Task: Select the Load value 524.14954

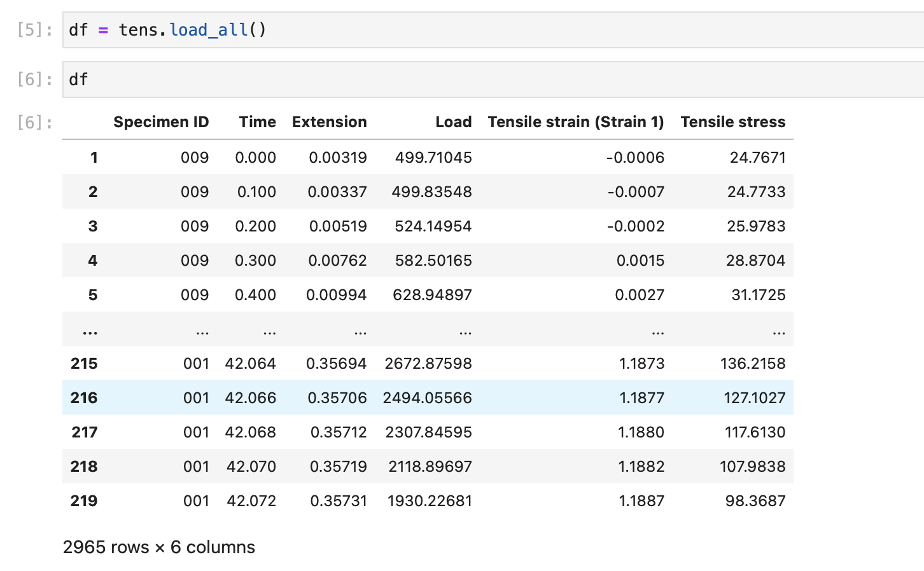Action: click(433, 226)
